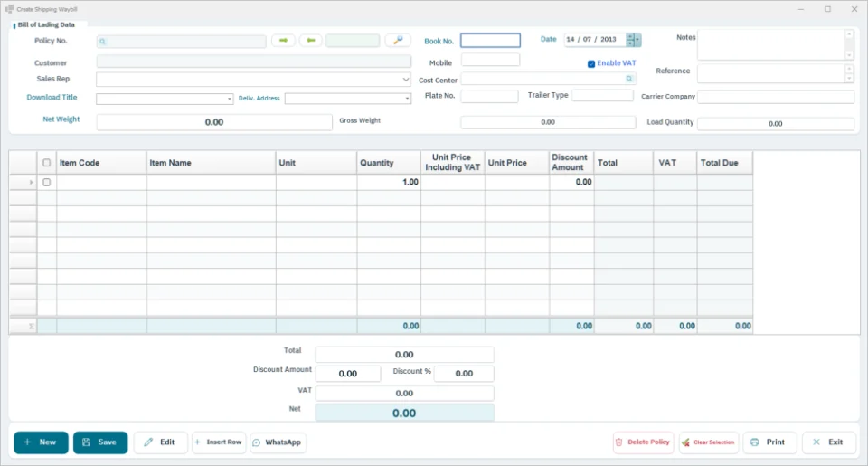This screenshot has height=466, width=868.
Task: Click the Insert Row button
Action: tap(219, 442)
